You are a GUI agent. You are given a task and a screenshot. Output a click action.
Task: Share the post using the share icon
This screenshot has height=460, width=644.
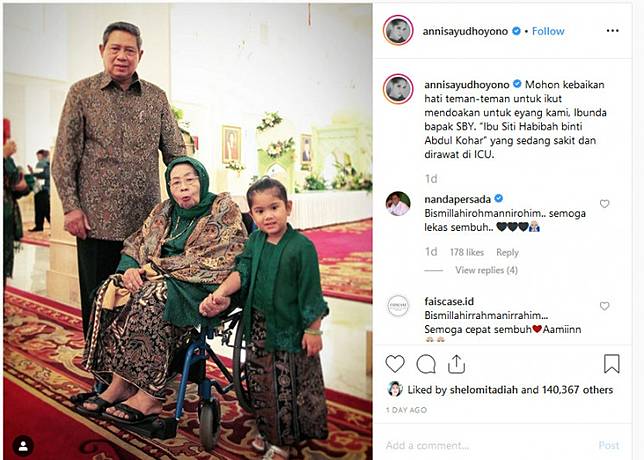pos(456,364)
